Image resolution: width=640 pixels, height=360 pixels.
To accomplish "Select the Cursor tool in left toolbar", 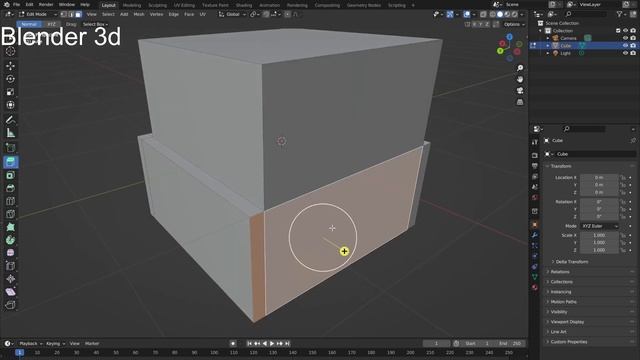I will (11, 51).
